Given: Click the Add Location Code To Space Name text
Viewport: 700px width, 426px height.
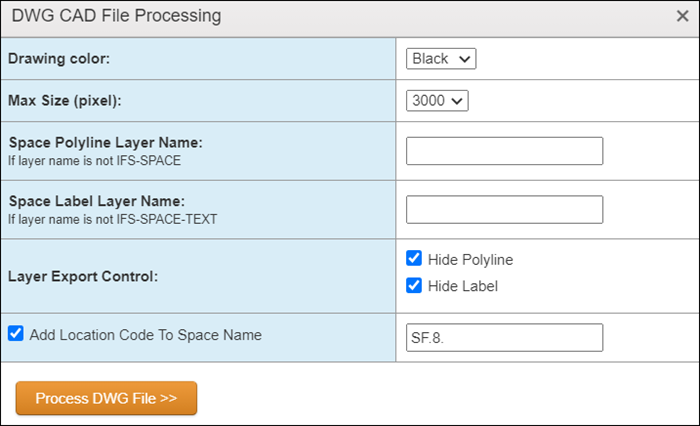Looking at the screenshot, I should [146, 335].
